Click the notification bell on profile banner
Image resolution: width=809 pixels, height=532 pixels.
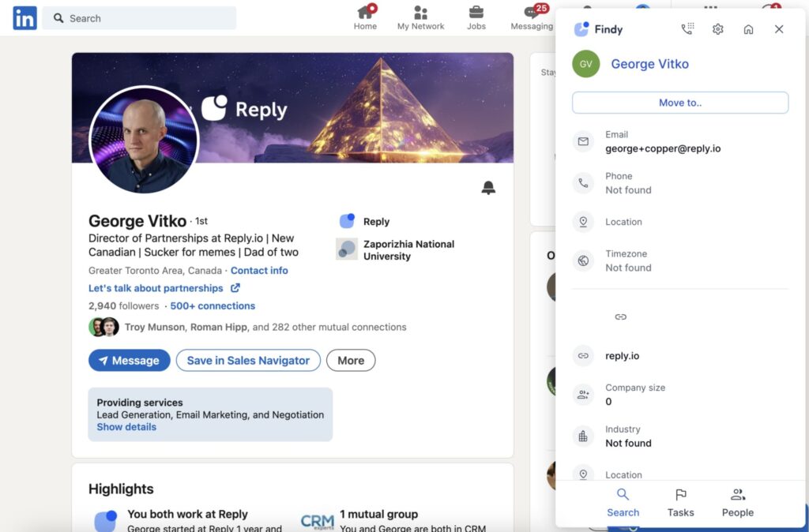pos(488,188)
